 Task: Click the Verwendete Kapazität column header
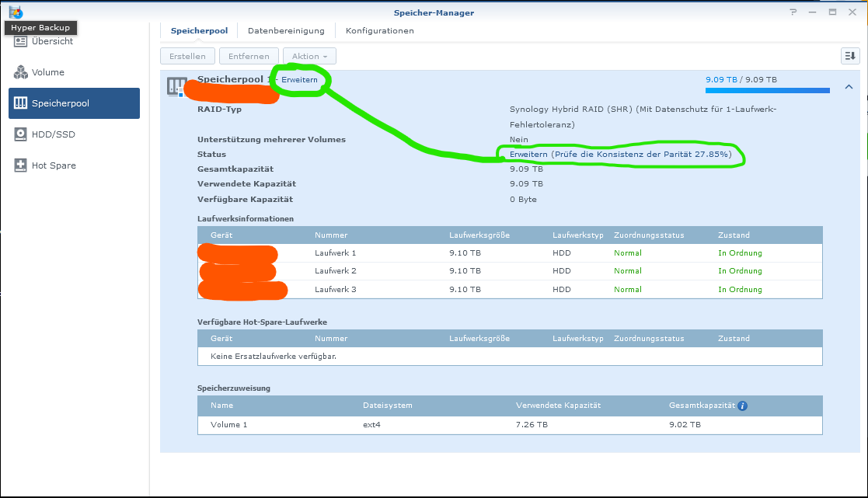(558, 405)
